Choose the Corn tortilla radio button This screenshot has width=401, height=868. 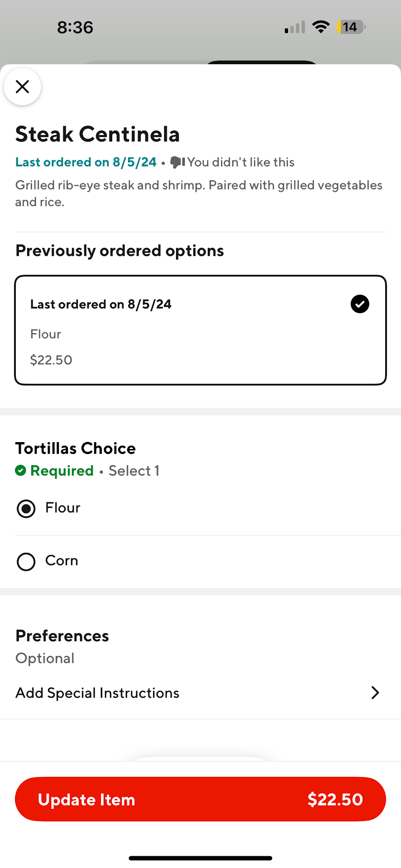tap(26, 561)
